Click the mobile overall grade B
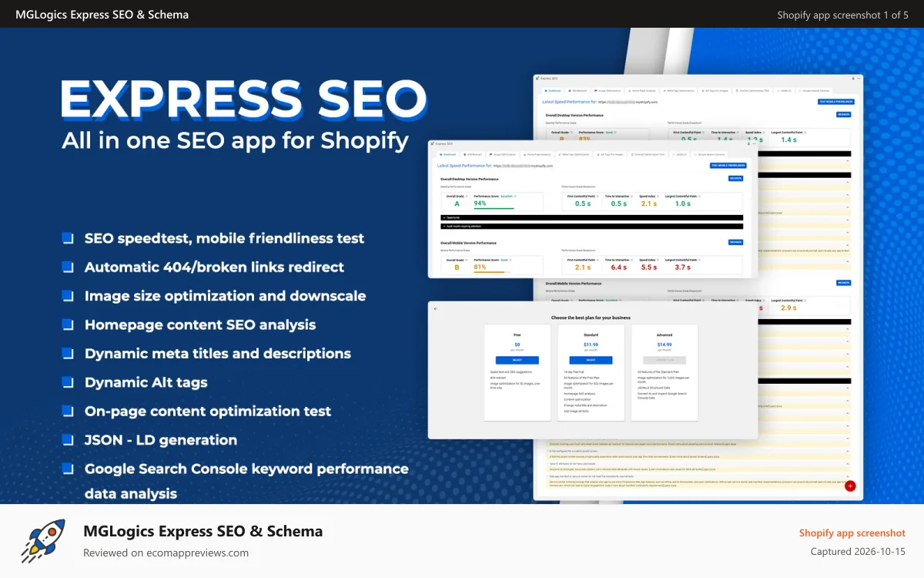Image resolution: width=924 pixels, height=578 pixels. (x=457, y=267)
